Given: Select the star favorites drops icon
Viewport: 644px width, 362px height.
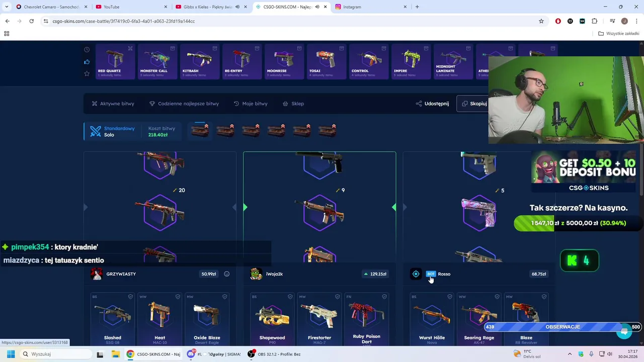Looking at the screenshot, I should [87, 73].
